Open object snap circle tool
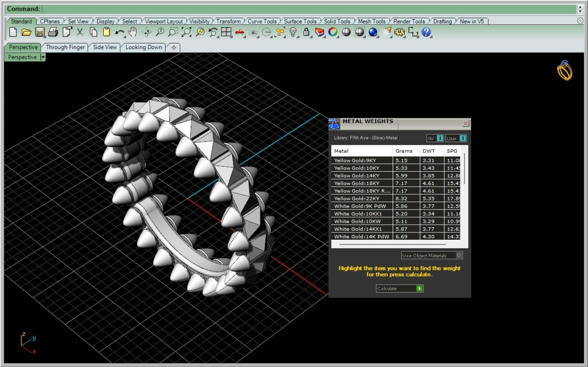588x367 pixels. (266, 32)
